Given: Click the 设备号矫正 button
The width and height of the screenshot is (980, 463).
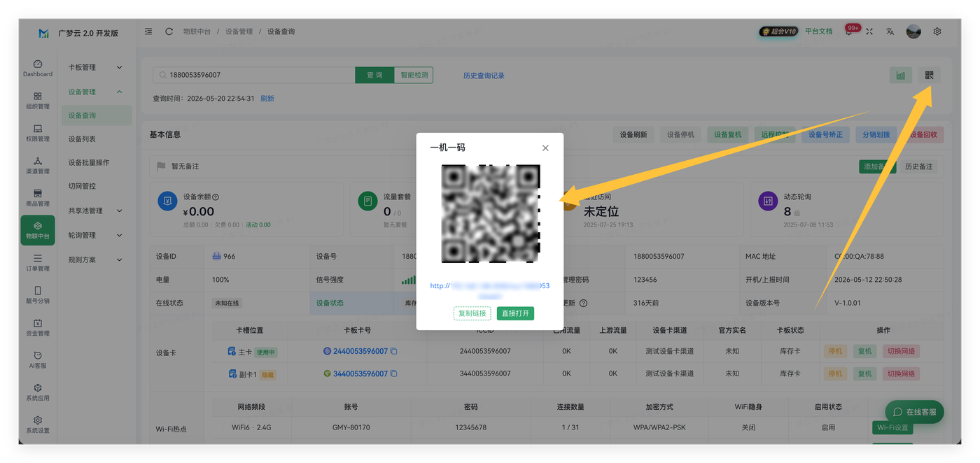Looking at the screenshot, I should click(x=825, y=134).
